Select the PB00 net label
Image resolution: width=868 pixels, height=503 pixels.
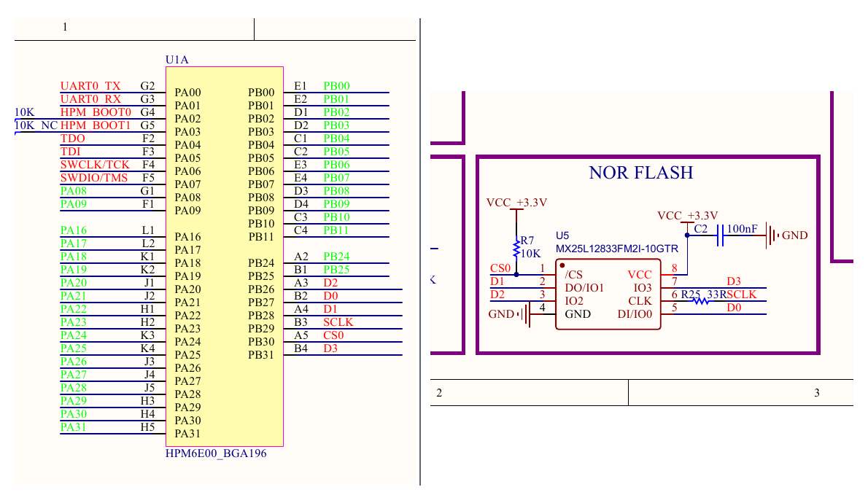coord(336,86)
